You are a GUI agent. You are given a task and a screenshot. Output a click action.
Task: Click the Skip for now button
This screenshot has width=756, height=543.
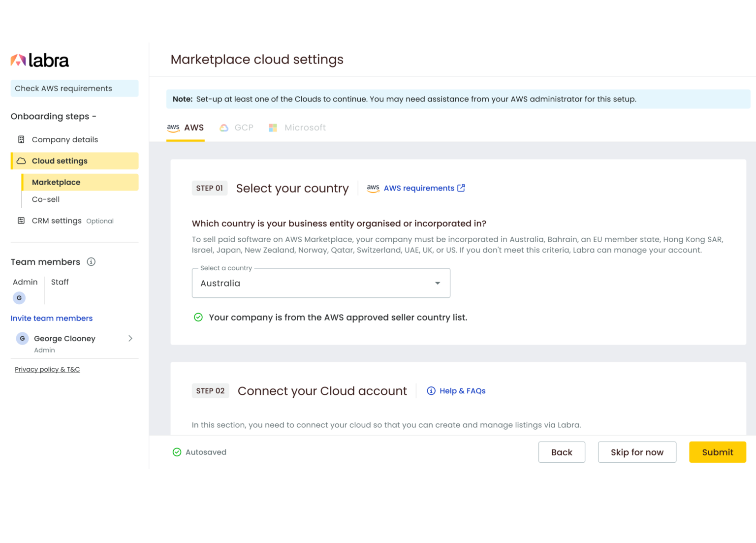pyautogui.click(x=637, y=452)
